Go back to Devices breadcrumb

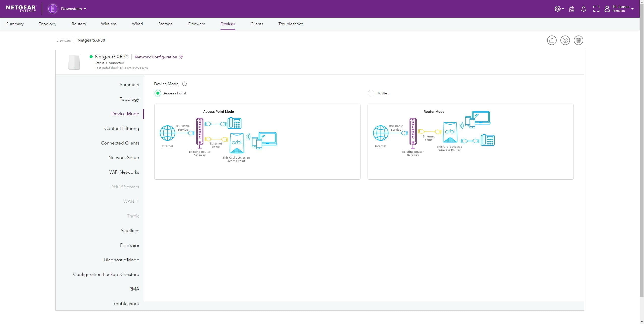[x=63, y=40]
